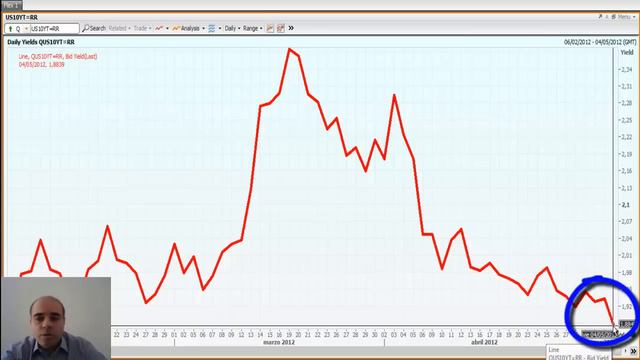Click the icon left of Menu
Screen dimensions: 640x360
point(613,17)
